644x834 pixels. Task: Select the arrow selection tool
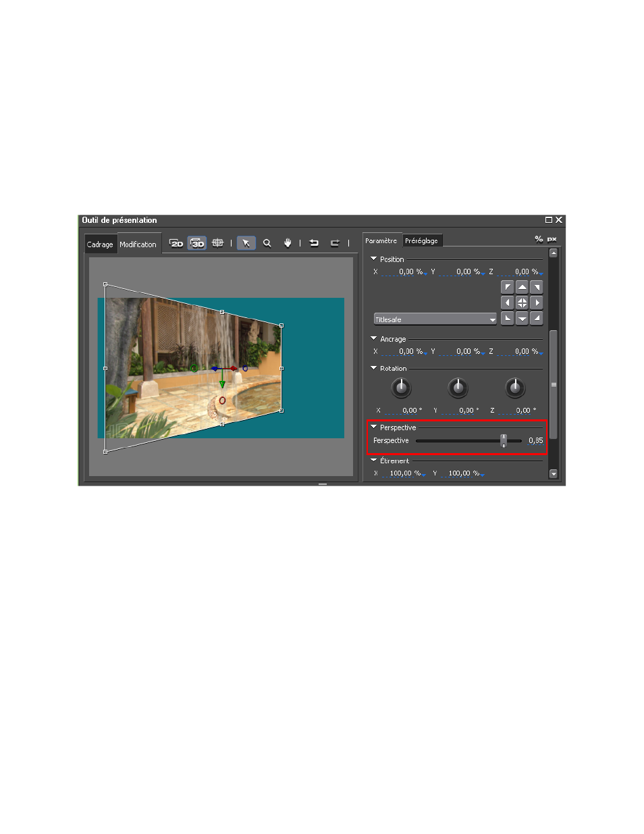pos(246,243)
